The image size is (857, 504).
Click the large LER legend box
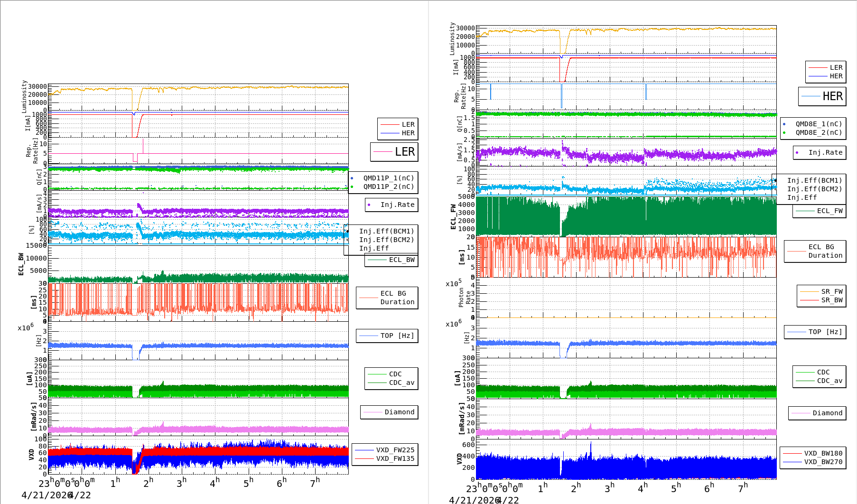point(394,152)
